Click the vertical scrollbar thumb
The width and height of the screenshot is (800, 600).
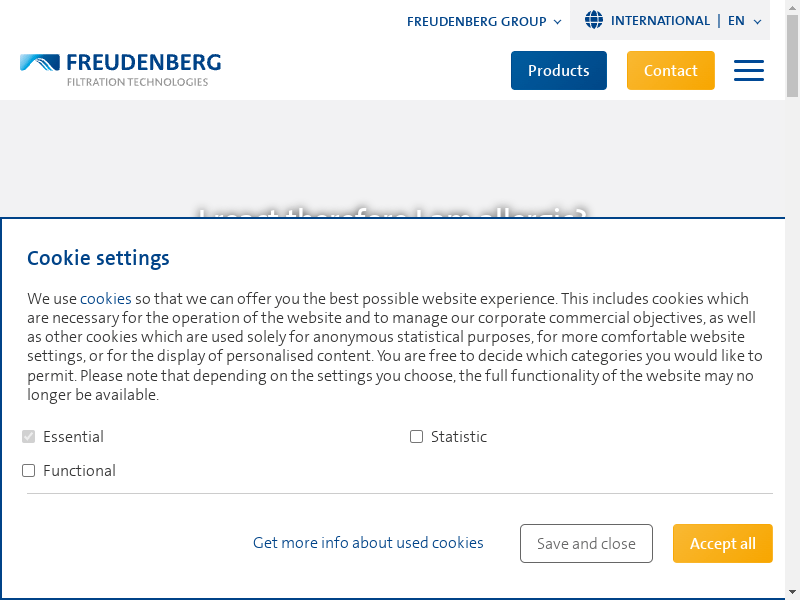792,56
